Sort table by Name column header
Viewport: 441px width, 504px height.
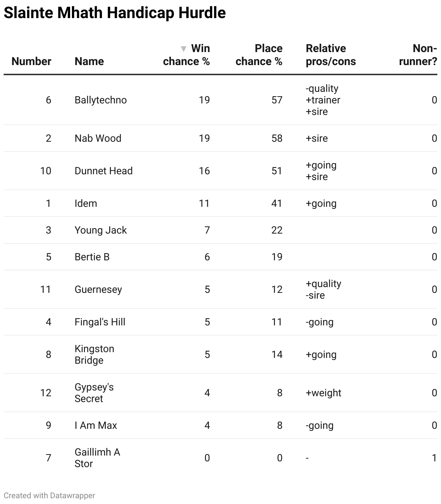pyautogui.click(x=89, y=61)
